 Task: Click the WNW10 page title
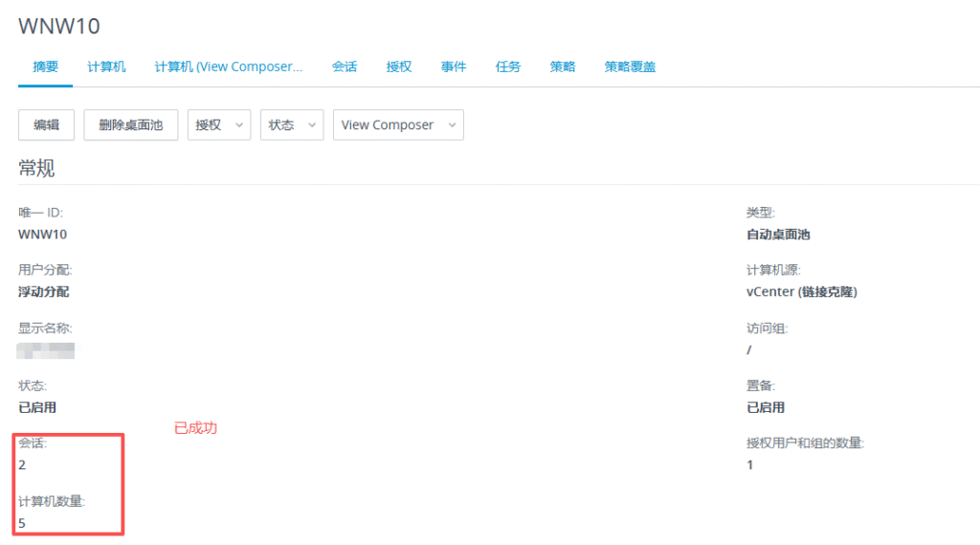(x=59, y=26)
